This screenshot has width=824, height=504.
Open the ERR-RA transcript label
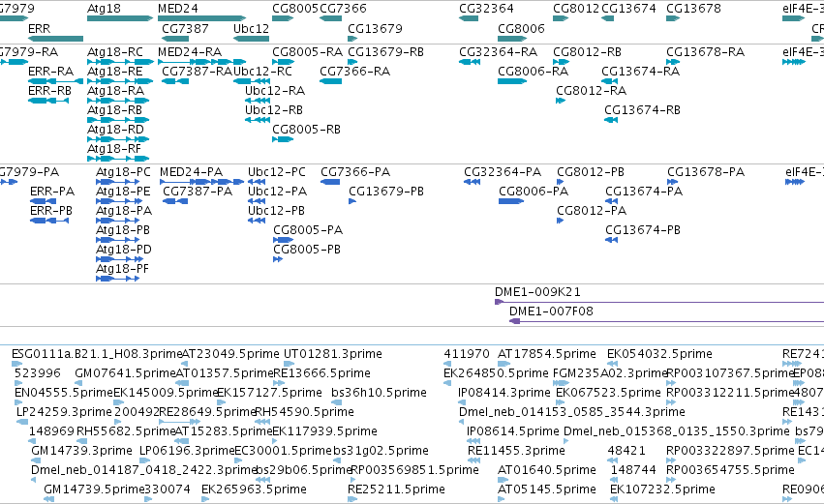point(50,72)
